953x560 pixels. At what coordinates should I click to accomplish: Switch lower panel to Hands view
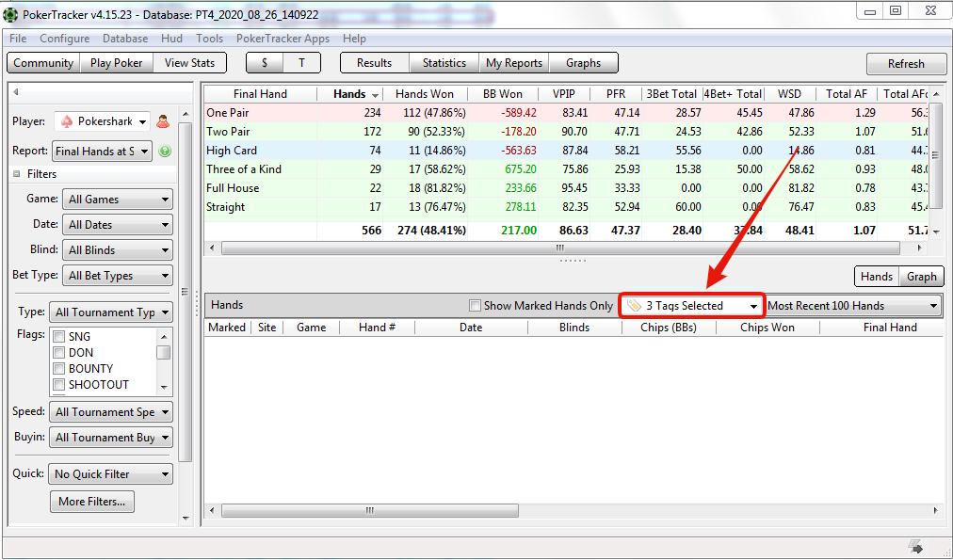tap(877, 277)
